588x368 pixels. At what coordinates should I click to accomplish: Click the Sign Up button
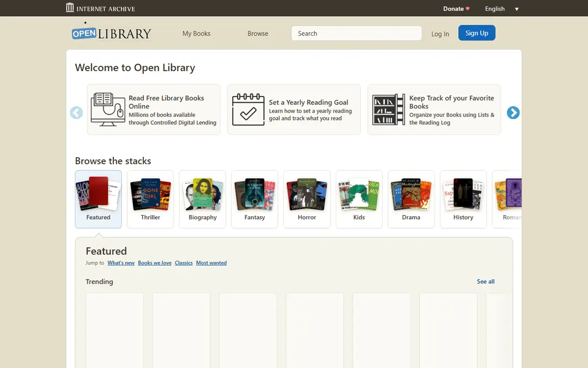point(477,33)
